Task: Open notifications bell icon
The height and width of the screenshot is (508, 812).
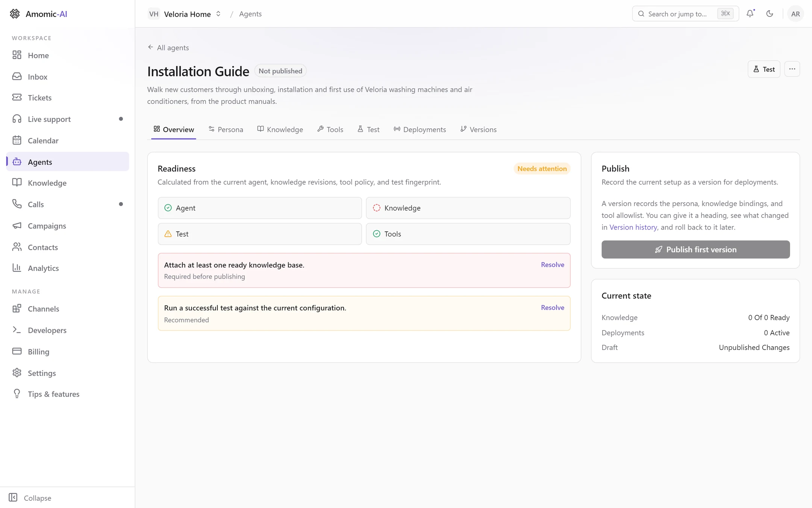Action: tap(750, 14)
